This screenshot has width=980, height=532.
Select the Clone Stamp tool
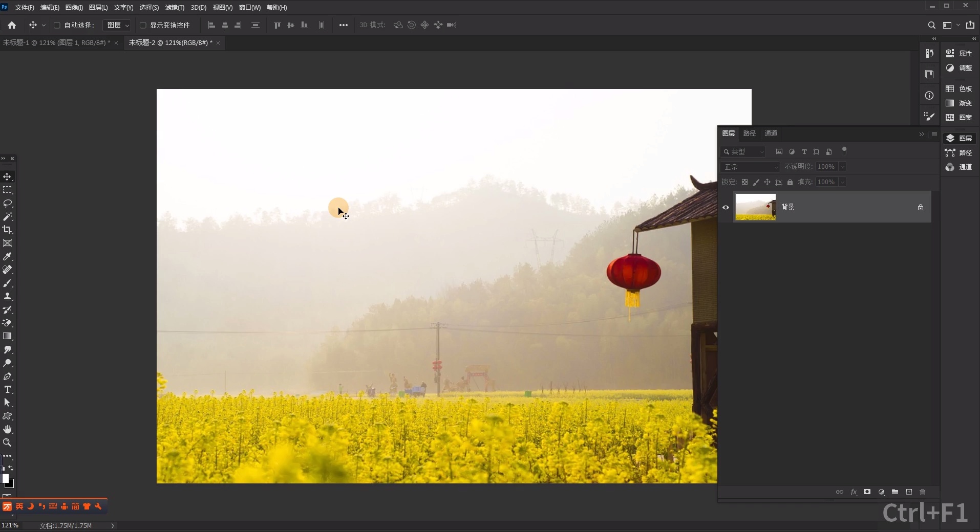point(7,296)
